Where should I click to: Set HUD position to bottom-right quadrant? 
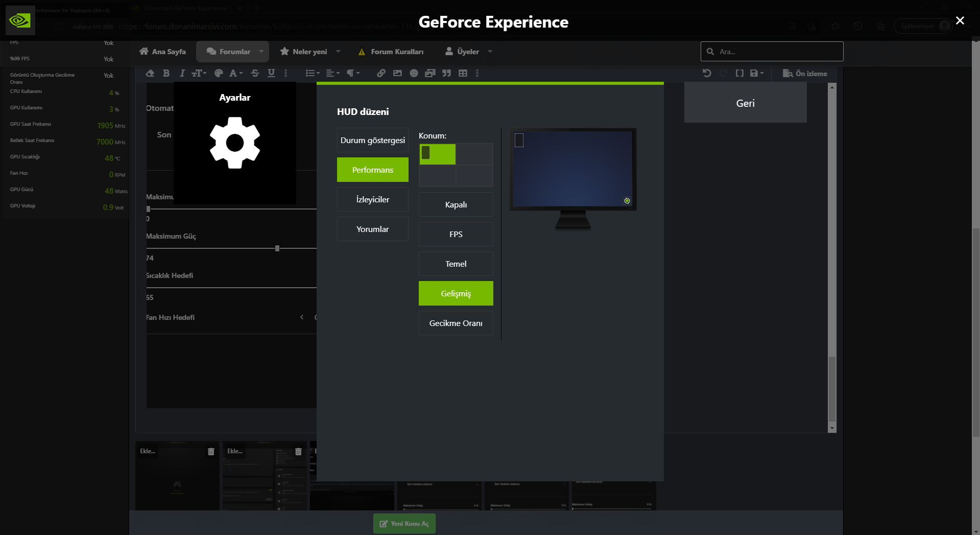(474, 176)
